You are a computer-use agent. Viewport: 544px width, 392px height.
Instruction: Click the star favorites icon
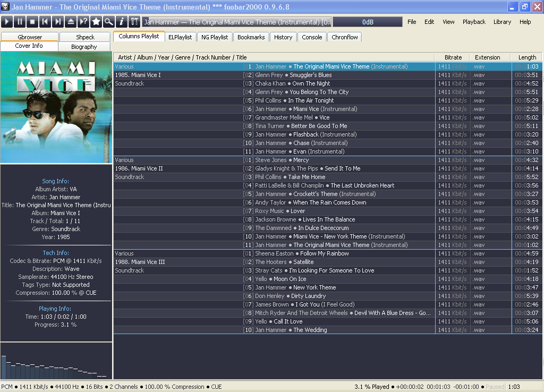pos(96,22)
